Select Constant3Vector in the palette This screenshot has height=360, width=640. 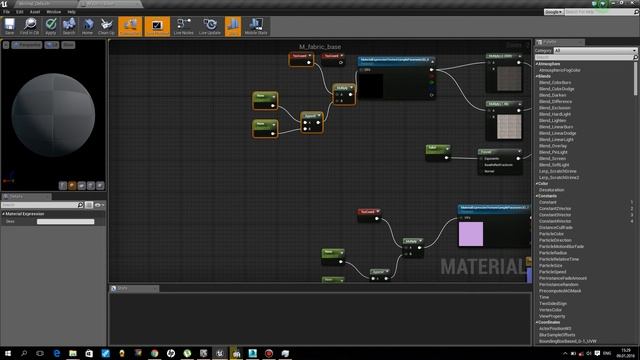(555, 215)
